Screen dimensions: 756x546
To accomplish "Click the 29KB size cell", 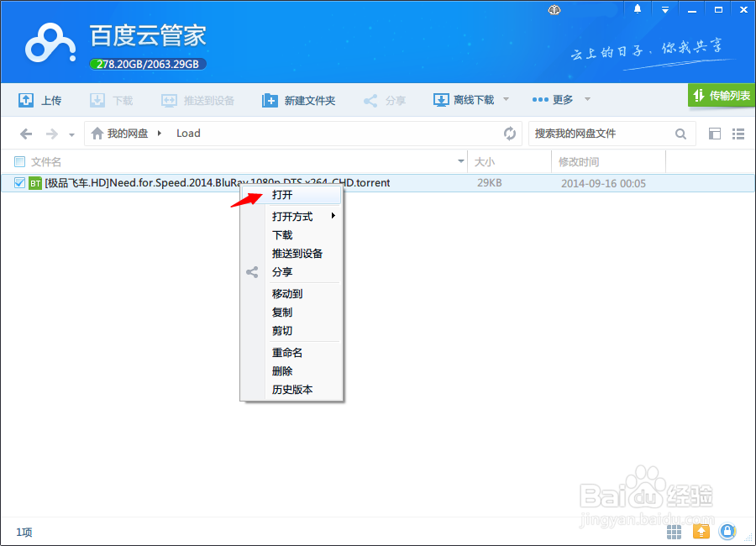I will point(490,183).
